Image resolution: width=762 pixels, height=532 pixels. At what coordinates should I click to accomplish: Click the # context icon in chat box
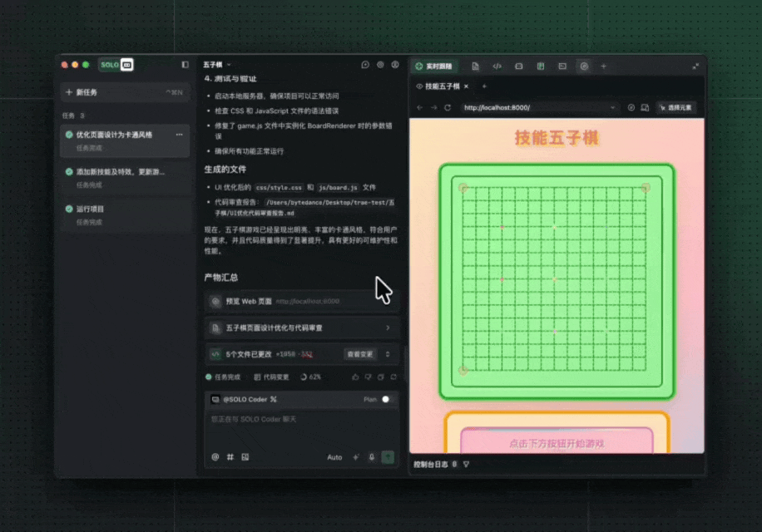tap(230, 457)
